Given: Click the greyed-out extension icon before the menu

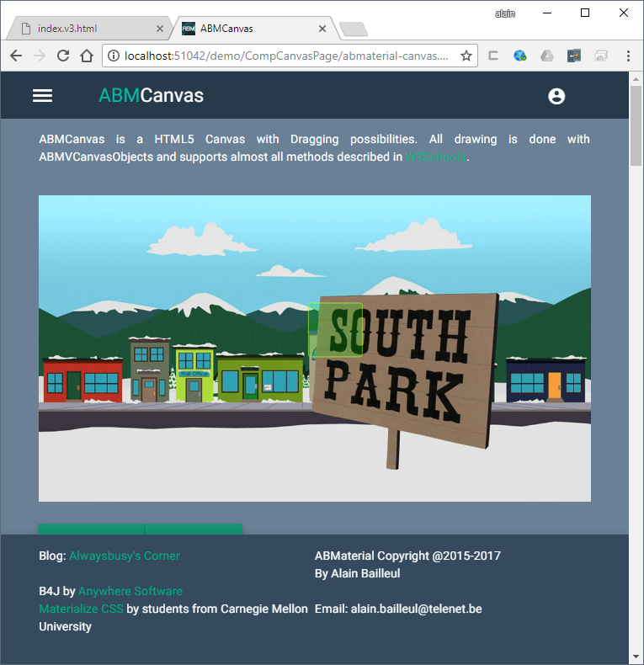Looking at the screenshot, I should click(601, 56).
